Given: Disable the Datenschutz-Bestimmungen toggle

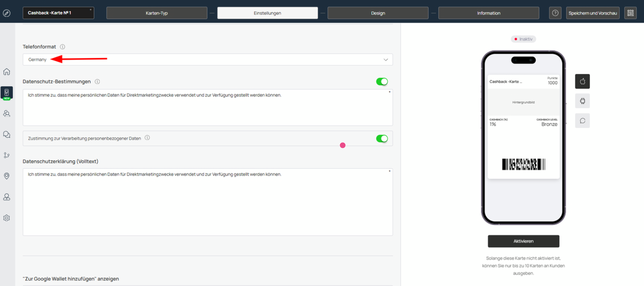Looking at the screenshot, I should pyautogui.click(x=382, y=82).
